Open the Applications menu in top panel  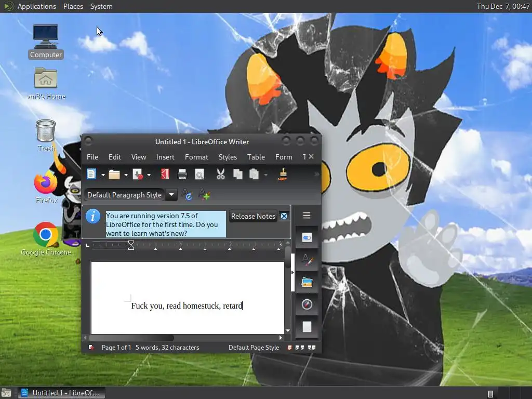point(37,6)
